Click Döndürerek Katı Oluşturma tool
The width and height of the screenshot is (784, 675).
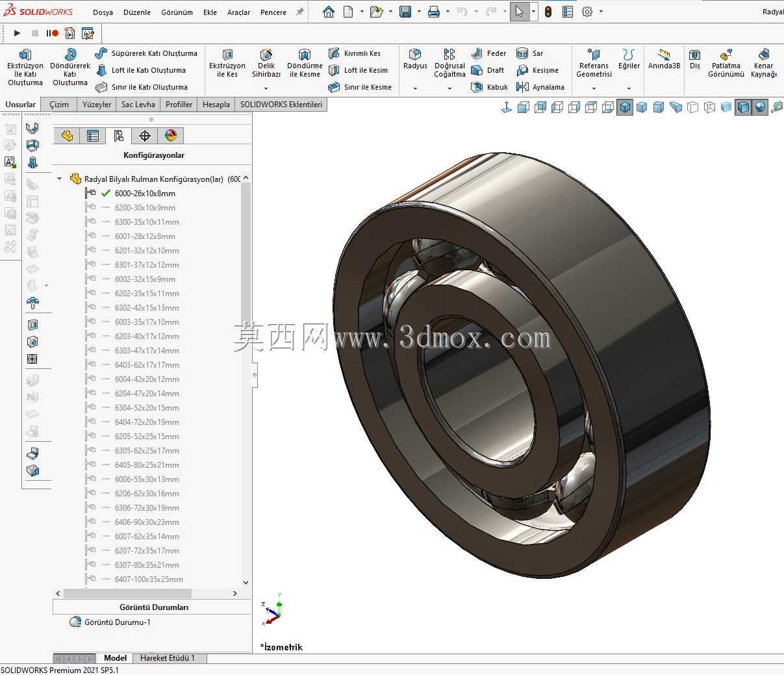70,68
